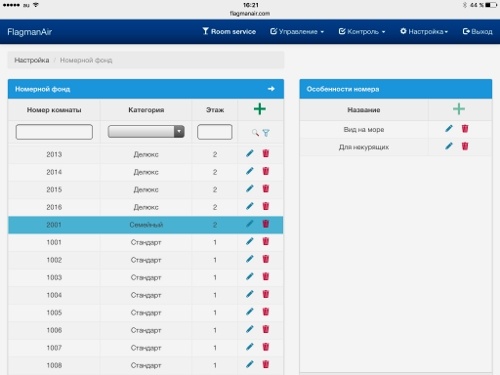Sort features by Название header
The image size is (500, 375).
(364, 110)
